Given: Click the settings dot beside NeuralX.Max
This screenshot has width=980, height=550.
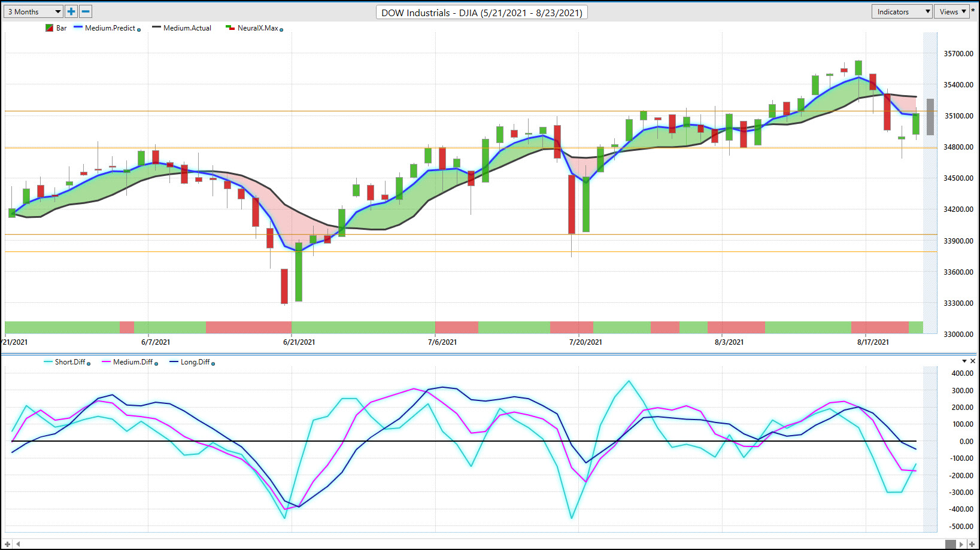Looking at the screenshot, I should tap(281, 29).
